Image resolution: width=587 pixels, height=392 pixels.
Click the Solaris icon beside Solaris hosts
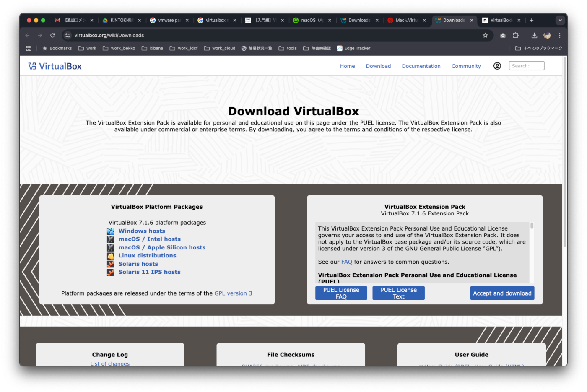click(110, 264)
